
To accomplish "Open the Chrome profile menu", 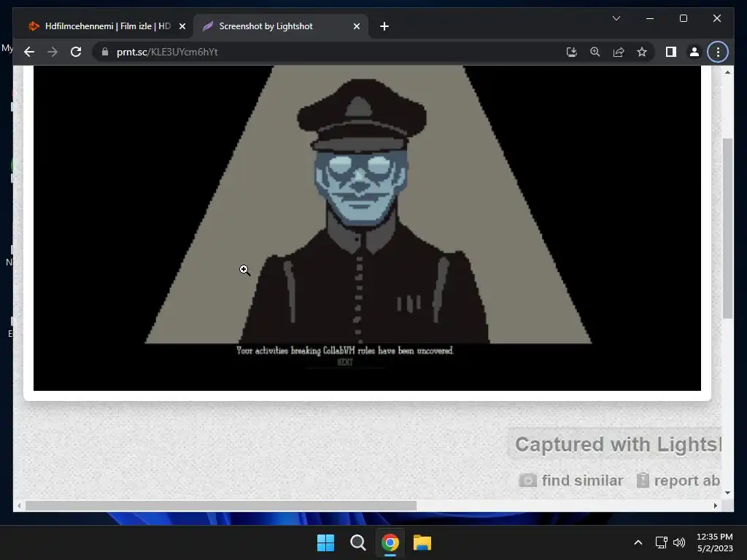I will click(694, 52).
